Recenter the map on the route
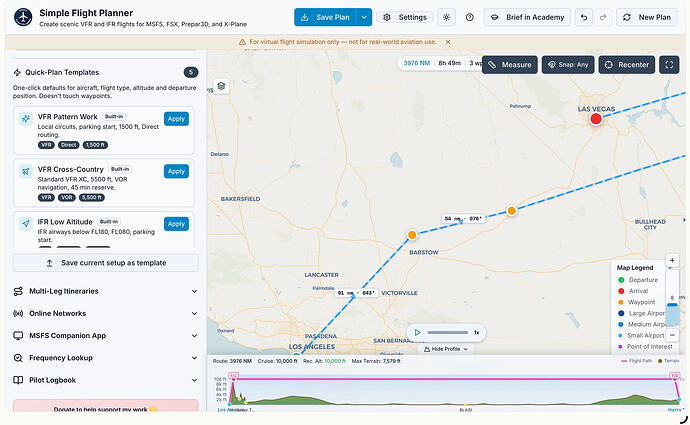The image size is (690, 425). coord(627,65)
